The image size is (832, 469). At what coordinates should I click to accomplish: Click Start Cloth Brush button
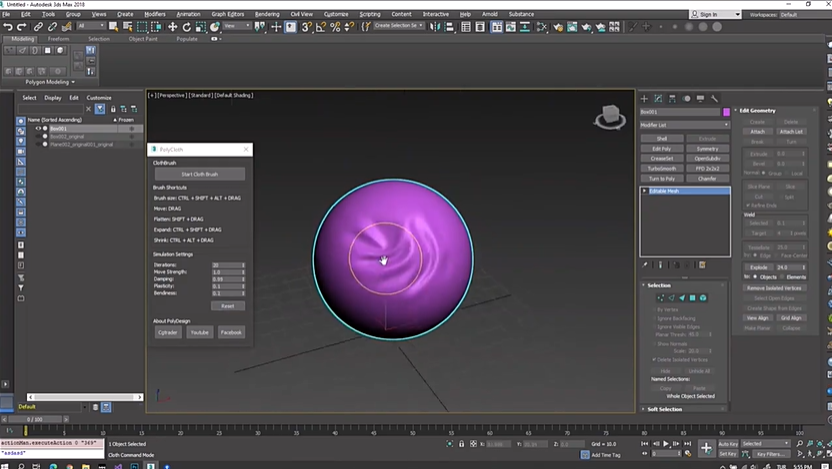click(200, 174)
